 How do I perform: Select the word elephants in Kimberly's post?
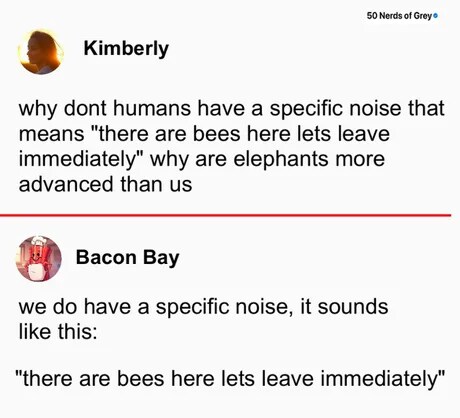click(281, 159)
